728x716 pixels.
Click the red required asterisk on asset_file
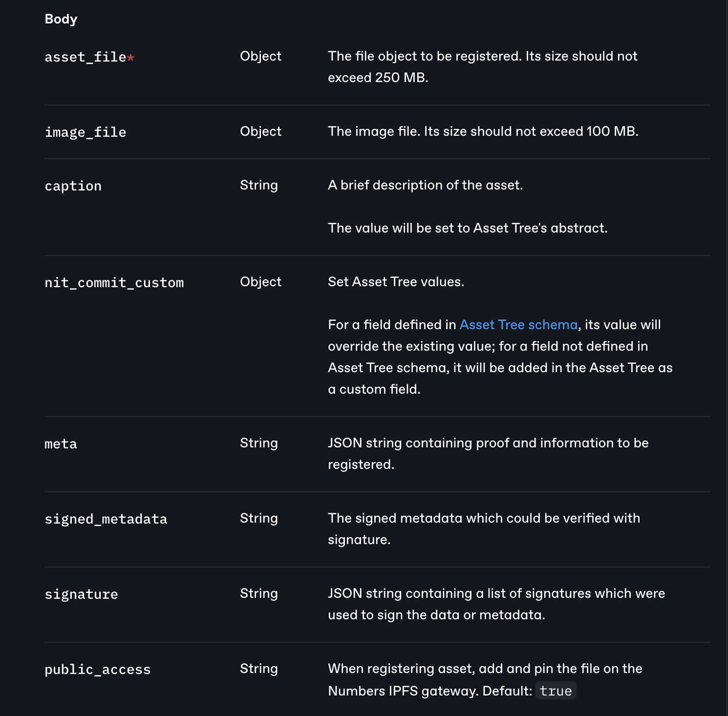(130, 58)
